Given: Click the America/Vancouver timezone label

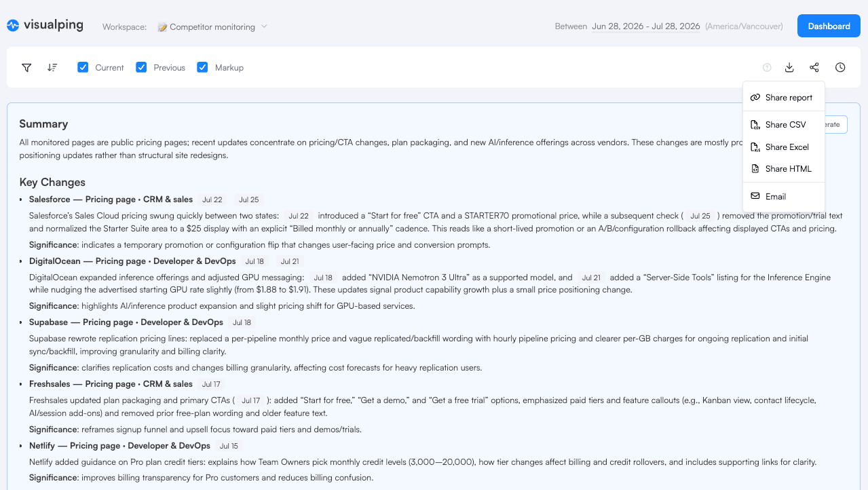Looking at the screenshot, I should (744, 26).
